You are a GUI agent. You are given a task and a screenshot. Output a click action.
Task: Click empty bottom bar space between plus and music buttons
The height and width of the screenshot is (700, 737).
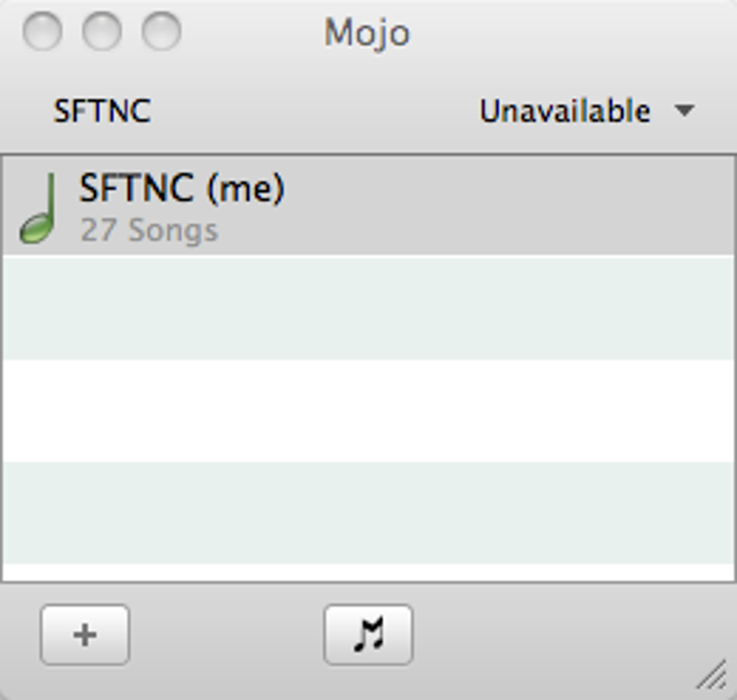click(225, 634)
